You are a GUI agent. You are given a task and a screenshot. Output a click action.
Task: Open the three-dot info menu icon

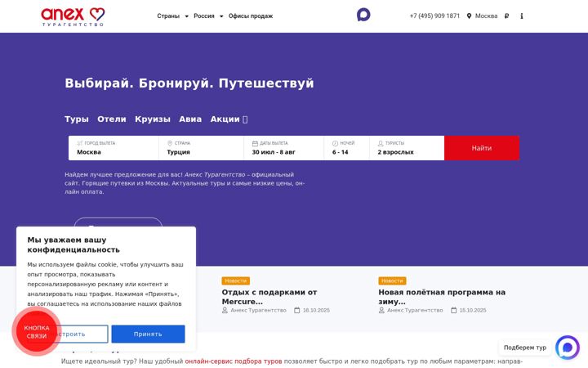tap(522, 16)
